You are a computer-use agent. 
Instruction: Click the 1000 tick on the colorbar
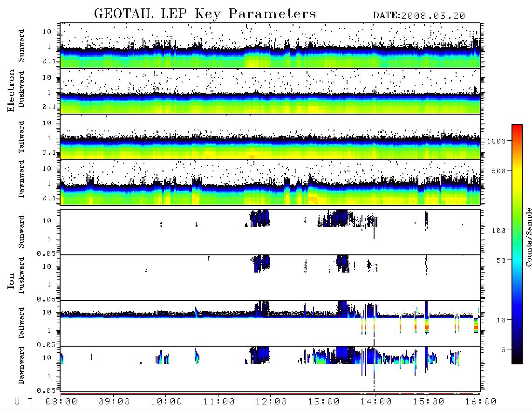pyautogui.click(x=496, y=141)
